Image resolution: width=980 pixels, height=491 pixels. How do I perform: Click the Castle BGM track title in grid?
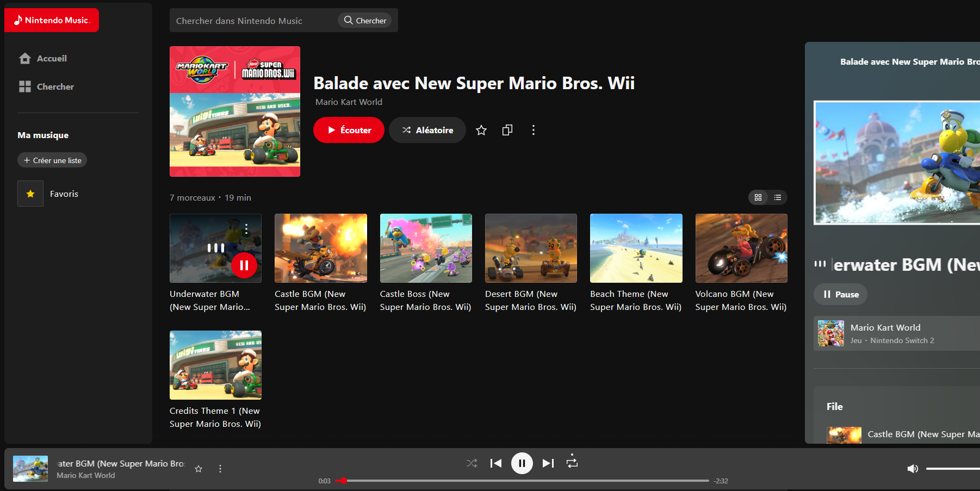pyautogui.click(x=320, y=300)
